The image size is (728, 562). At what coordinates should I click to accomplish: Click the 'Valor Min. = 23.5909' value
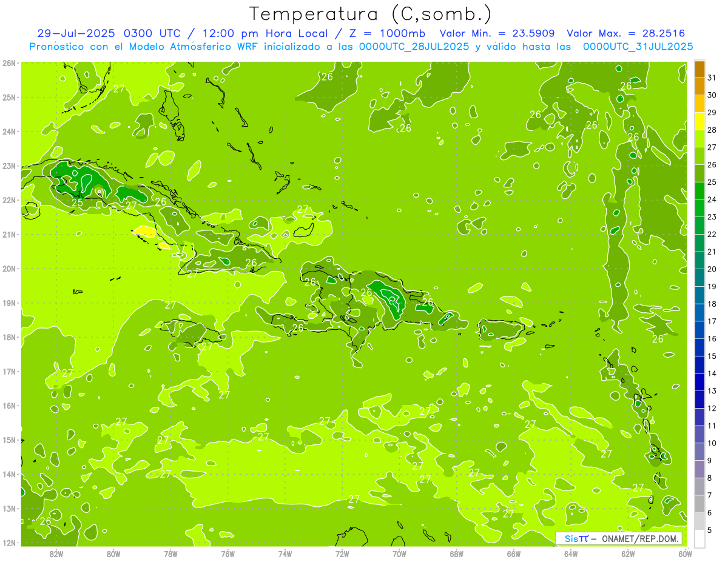point(497,33)
